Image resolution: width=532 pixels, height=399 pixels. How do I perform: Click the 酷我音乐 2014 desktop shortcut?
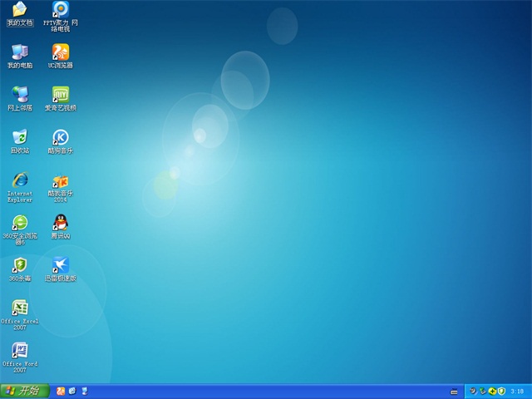click(x=60, y=180)
